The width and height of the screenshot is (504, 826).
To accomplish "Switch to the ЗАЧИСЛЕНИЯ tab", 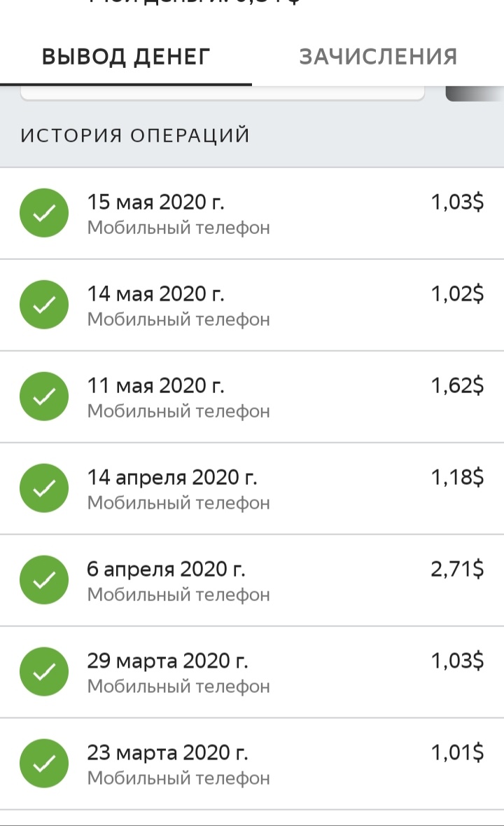I will tap(378, 57).
